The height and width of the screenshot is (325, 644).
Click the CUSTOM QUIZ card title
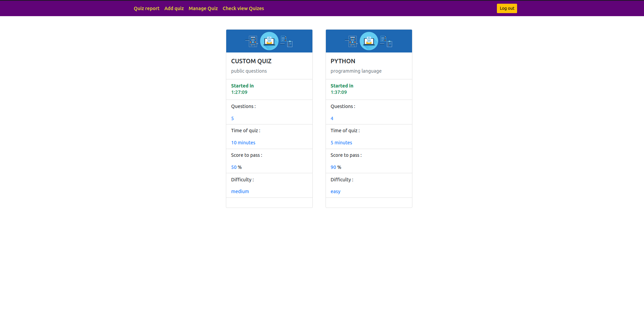(x=251, y=61)
